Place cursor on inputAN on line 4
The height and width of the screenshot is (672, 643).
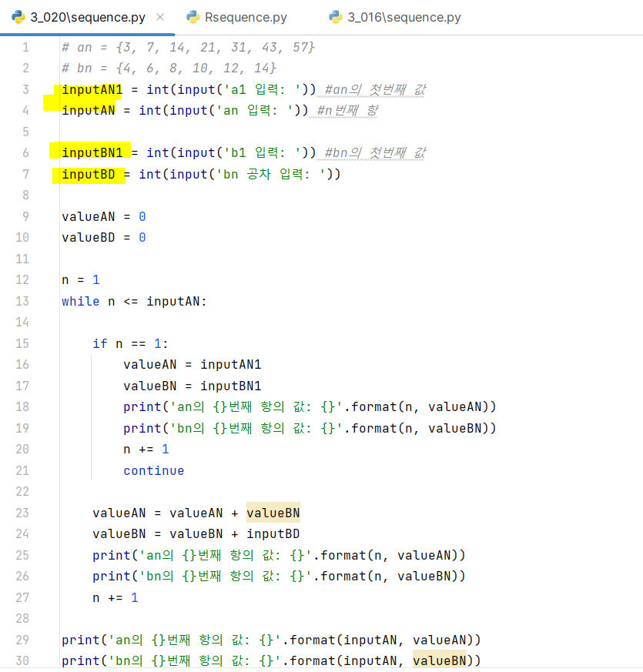click(89, 111)
